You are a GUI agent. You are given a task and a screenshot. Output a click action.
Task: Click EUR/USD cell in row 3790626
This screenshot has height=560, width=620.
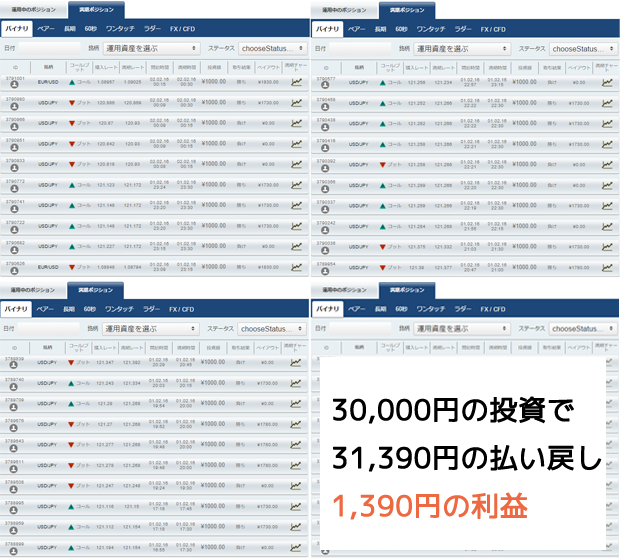(48, 267)
